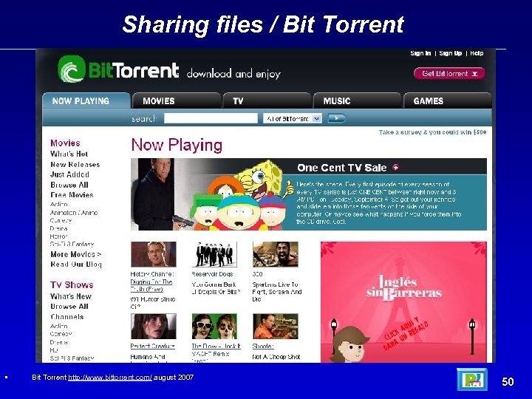The height and width of the screenshot is (399, 532).
Task: Open Just Added in sidebar
Action: pos(70,174)
